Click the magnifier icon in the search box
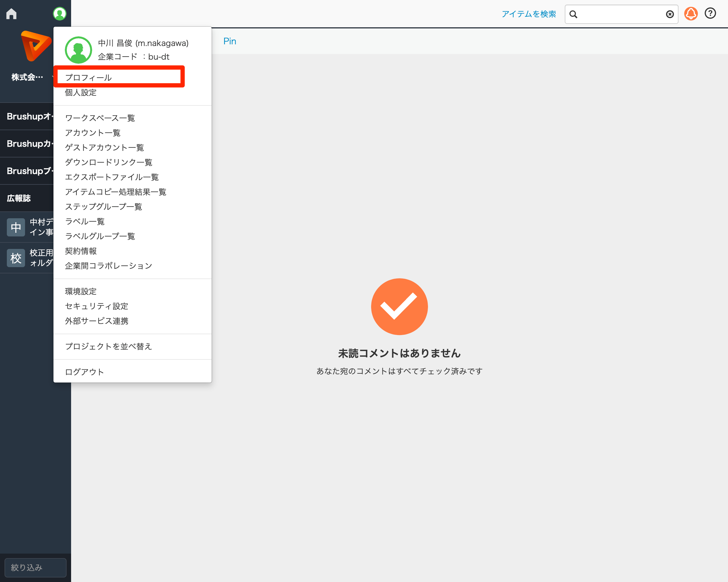The image size is (728, 582). point(574,14)
